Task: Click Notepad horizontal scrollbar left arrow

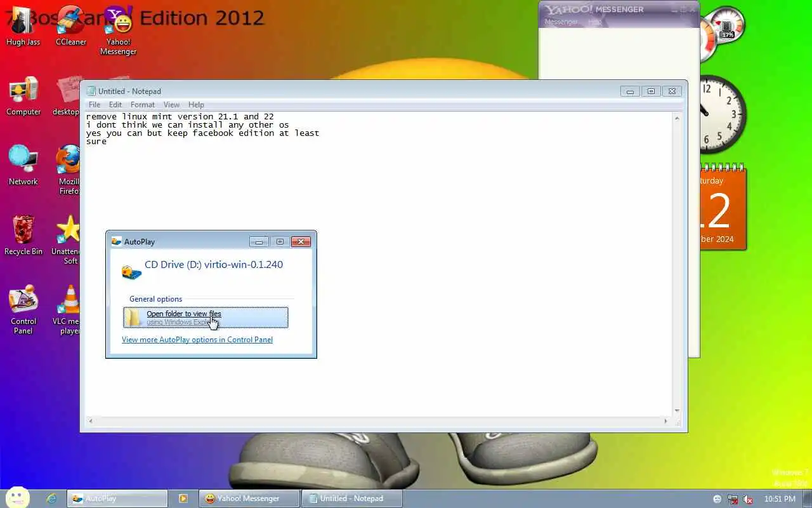Action: tap(91, 420)
